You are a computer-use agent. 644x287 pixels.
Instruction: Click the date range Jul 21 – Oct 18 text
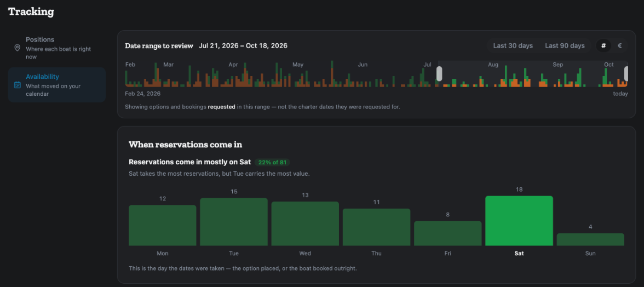click(x=243, y=45)
